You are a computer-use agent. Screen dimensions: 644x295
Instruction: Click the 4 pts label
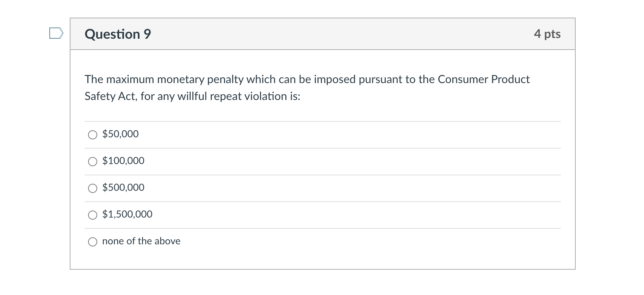548,34
